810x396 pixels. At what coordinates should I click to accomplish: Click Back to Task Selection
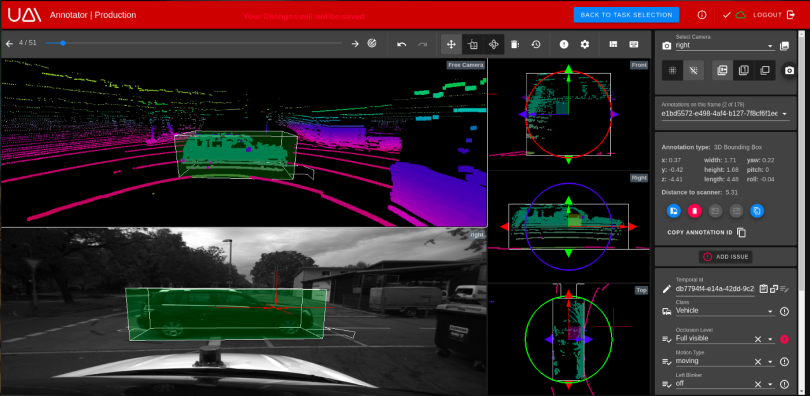click(626, 15)
